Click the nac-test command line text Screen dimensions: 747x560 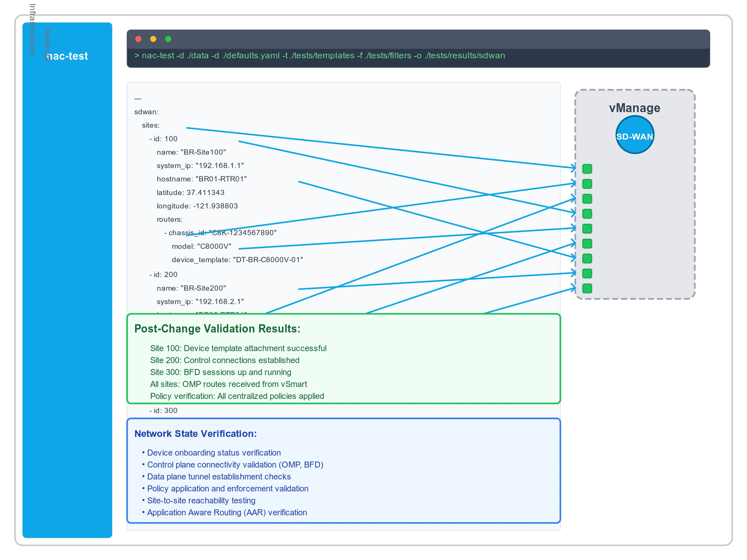pos(319,55)
